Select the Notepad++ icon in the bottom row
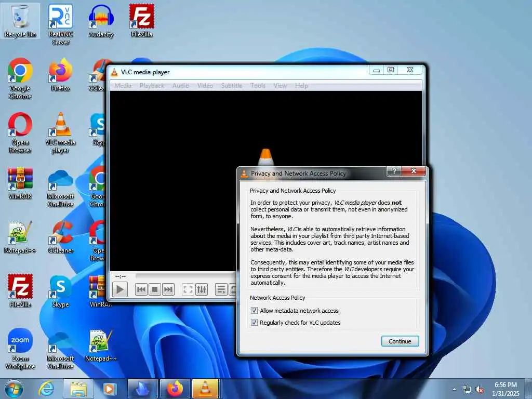 coord(101,345)
